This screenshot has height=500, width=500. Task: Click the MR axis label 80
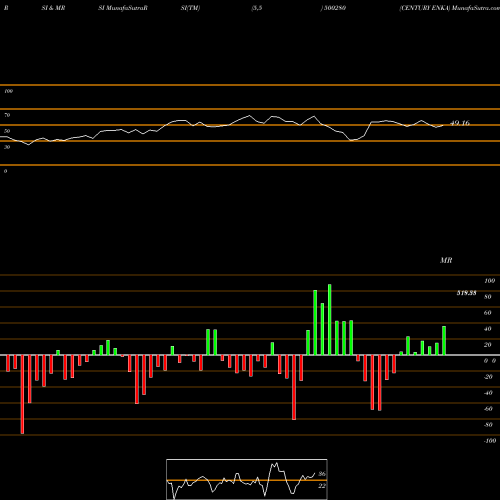[x=488, y=297]
